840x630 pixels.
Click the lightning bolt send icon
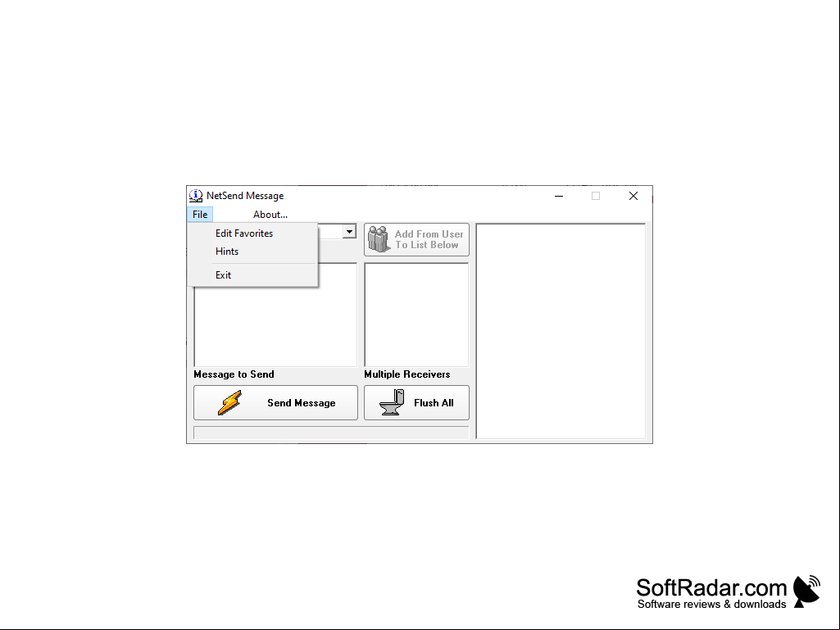click(x=229, y=403)
